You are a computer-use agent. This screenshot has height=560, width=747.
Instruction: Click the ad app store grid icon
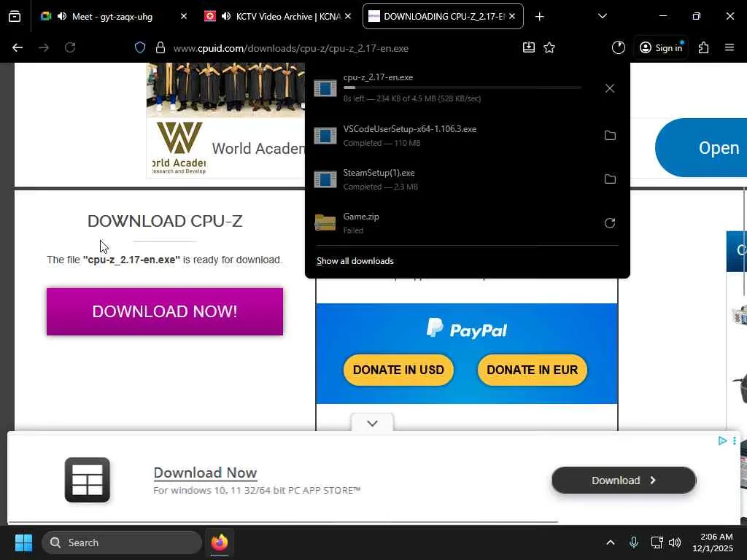coord(88,480)
